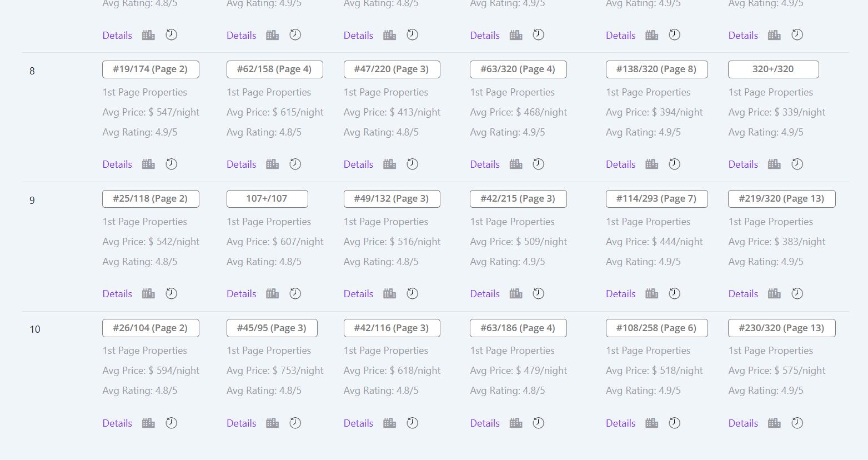Open the buildings icon for the #63/186 ranking
Viewport: 868px width, 460px height.
coord(516,423)
